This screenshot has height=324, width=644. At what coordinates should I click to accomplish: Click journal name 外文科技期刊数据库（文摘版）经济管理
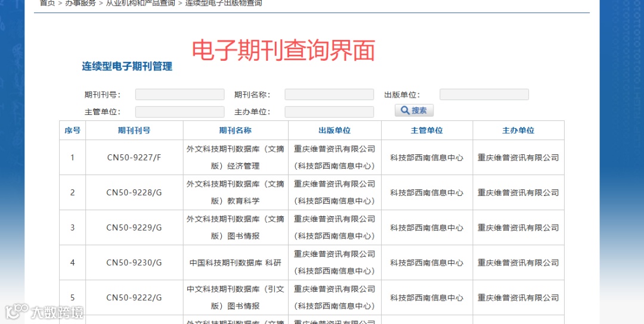[x=236, y=157]
